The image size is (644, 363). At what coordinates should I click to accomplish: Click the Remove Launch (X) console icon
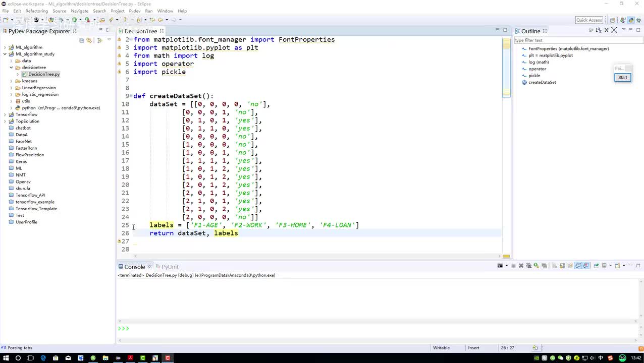click(521, 266)
